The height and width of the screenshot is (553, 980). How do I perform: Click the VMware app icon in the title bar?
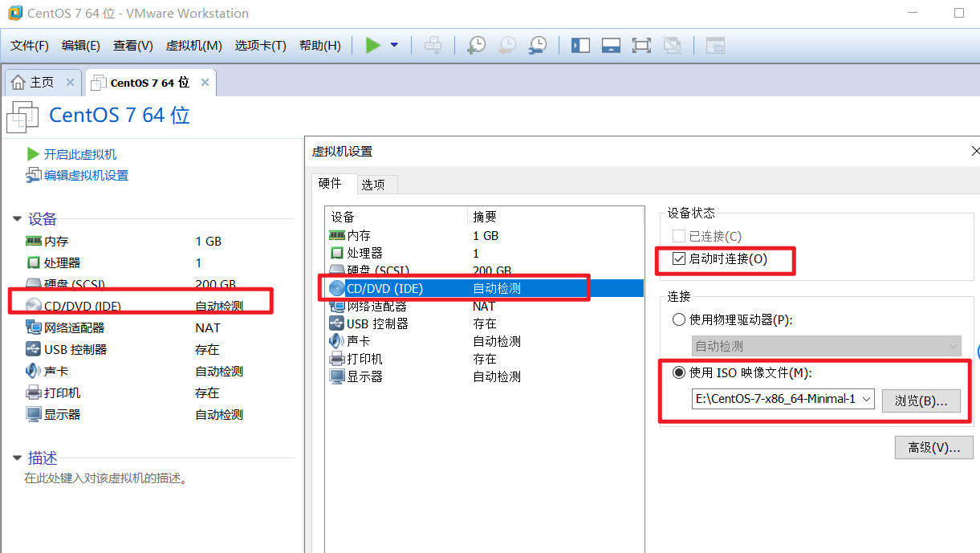point(14,14)
